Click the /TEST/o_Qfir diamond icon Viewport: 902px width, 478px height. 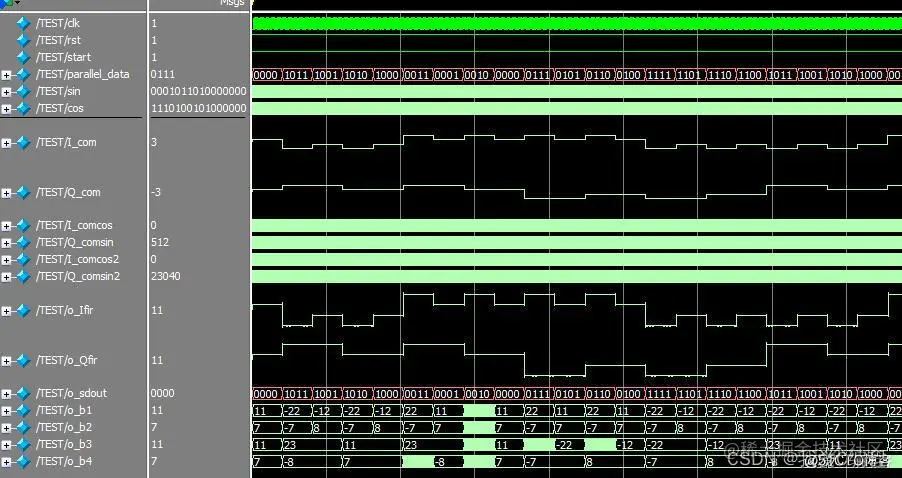point(23,360)
